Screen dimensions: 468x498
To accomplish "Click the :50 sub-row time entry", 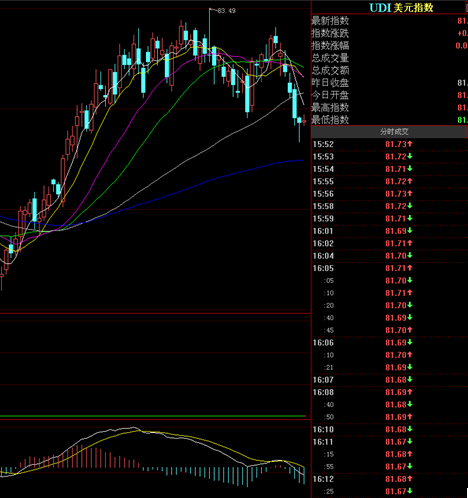I will [x=329, y=417].
